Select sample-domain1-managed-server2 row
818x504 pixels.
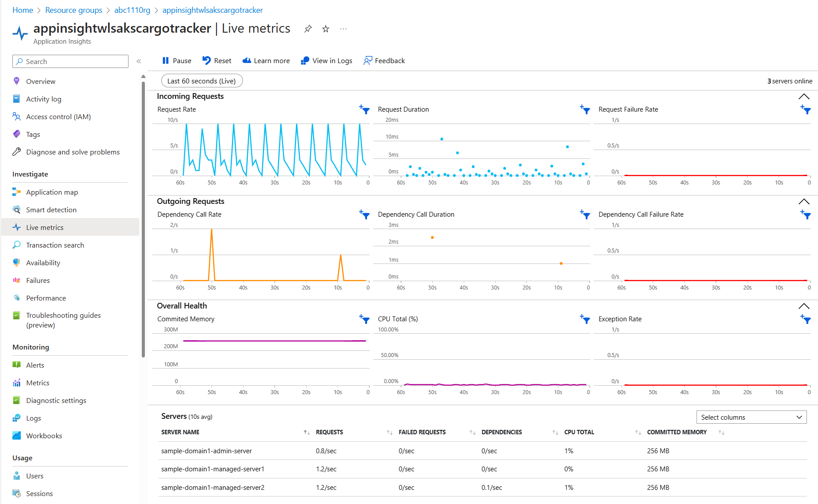(483, 488)
